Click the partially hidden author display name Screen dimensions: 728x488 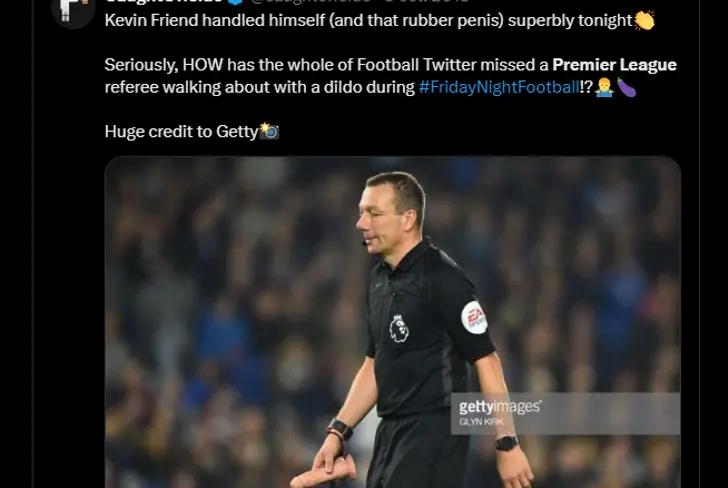164,1
